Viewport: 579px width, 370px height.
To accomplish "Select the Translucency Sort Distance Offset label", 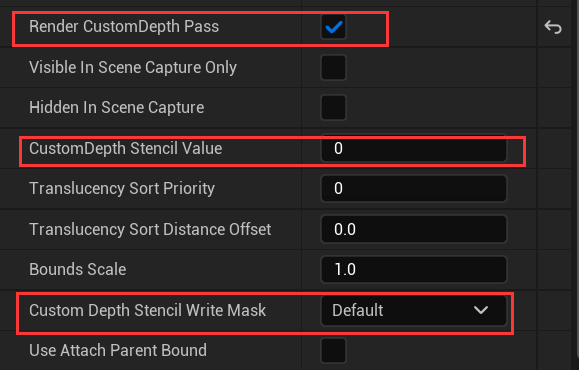I will (x=150, y=229).
